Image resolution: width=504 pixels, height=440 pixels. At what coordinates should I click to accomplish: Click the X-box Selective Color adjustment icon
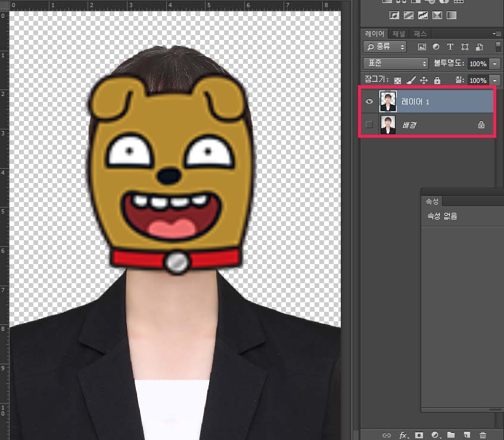coord(437,15)
